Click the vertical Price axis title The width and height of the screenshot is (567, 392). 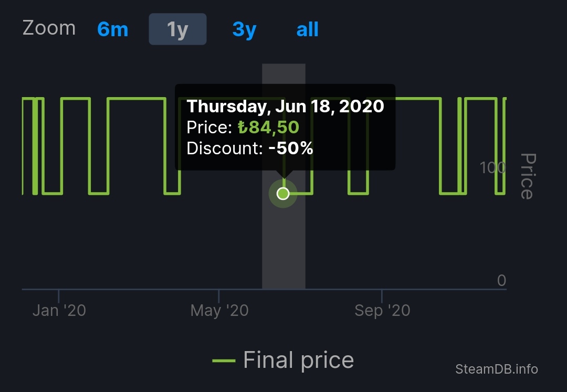pyautogui.click(x=527, y=176)
